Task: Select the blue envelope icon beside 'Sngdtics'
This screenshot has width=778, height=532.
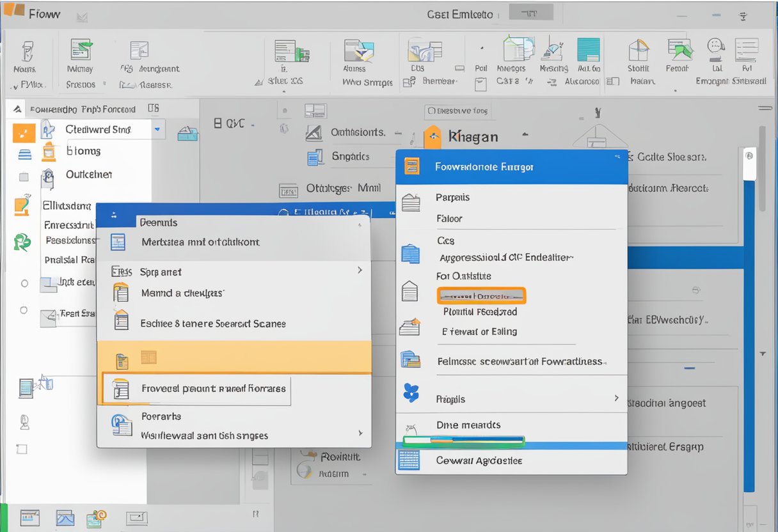Action: pyautogui.click(x=315, y=157)
